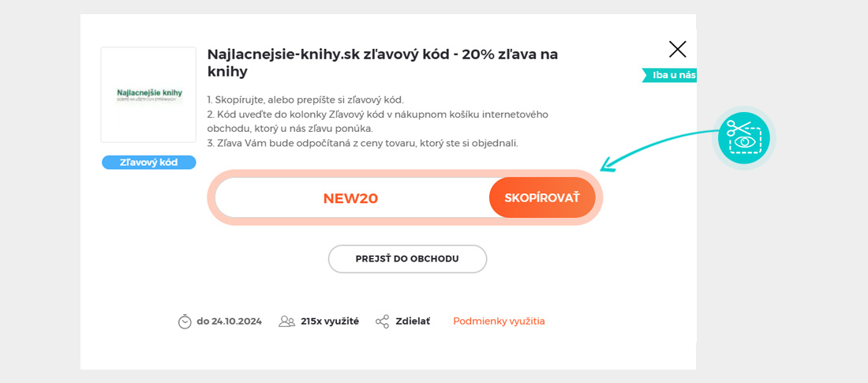Open the Podmienky využitia link
868x383 pixels.
(499, 321)
